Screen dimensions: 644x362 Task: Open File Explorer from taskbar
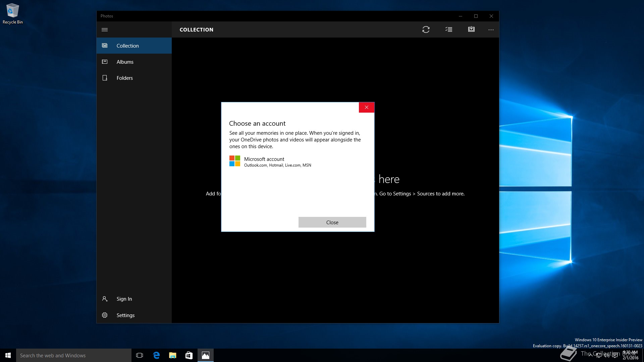(x=173, y=355)
